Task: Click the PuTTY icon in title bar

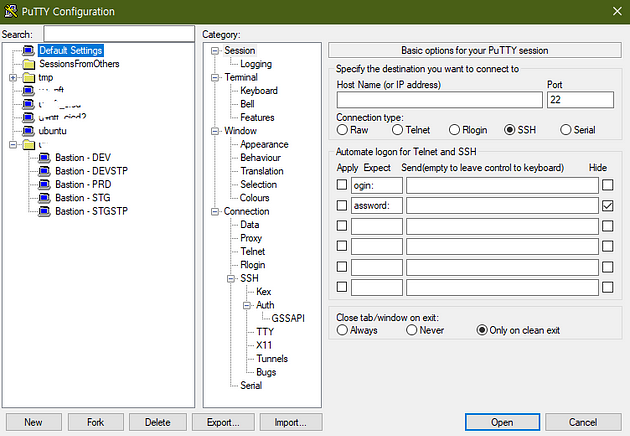Action: (10, 11)
